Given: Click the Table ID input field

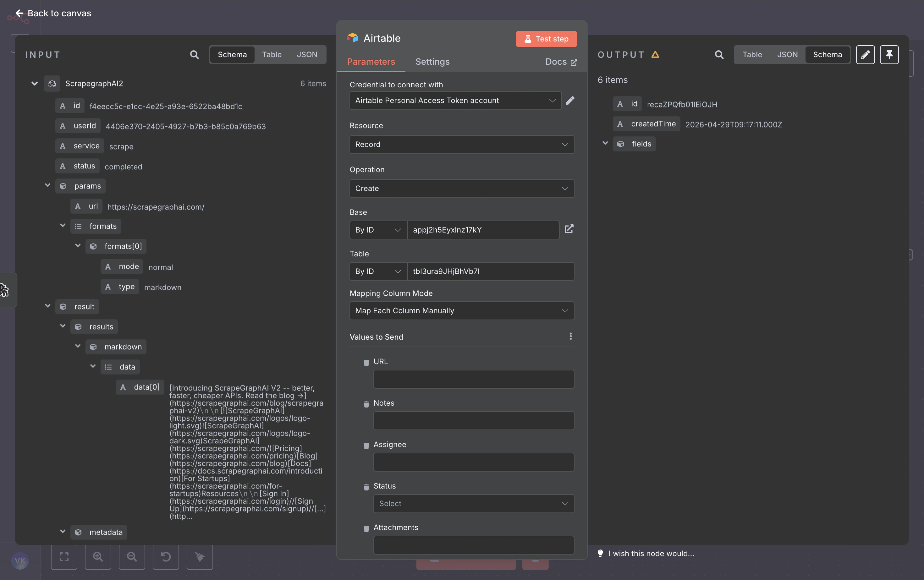Looking at the screenshot, I should click(x=490, y=271).
